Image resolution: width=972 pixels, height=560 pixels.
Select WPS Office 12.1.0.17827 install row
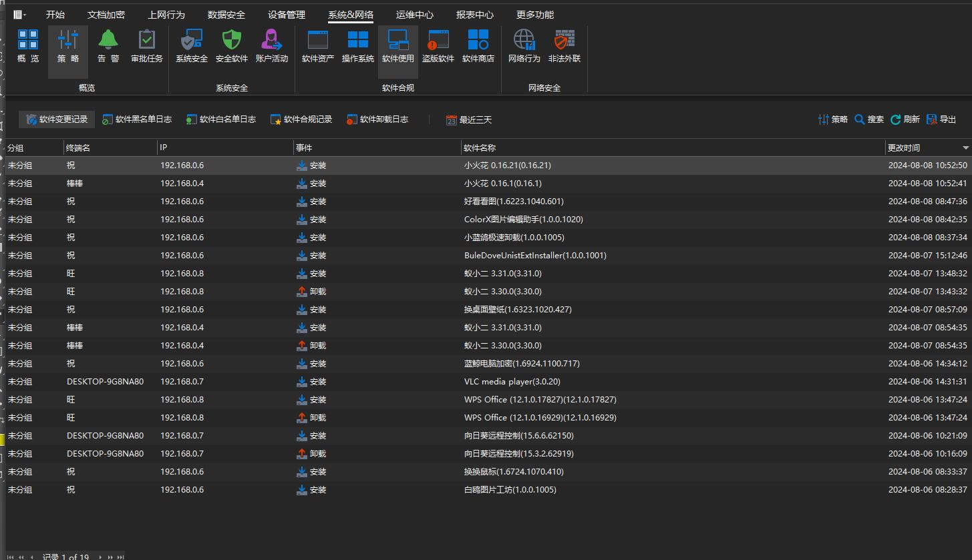pos(488,400)
